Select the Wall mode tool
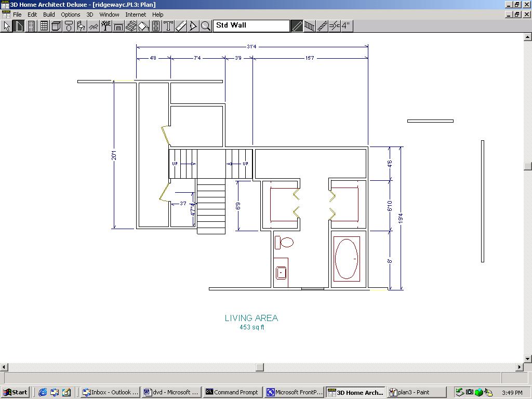 19,26
